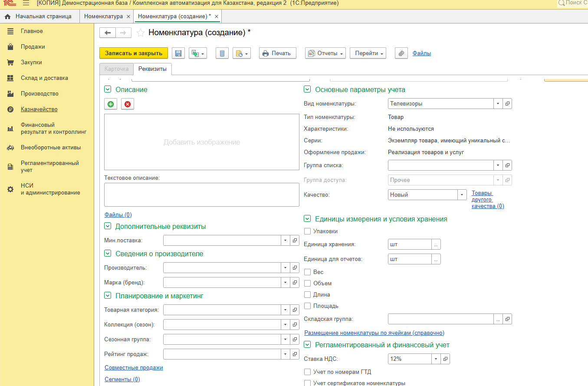Click green add image button under Описание
Screen dimensions: 588x386
tap(111, 104)
